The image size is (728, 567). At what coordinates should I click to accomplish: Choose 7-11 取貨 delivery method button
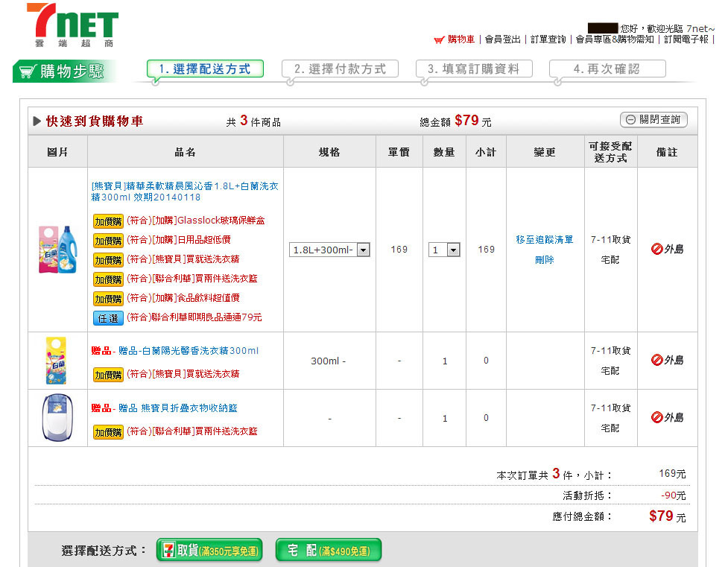209,551
